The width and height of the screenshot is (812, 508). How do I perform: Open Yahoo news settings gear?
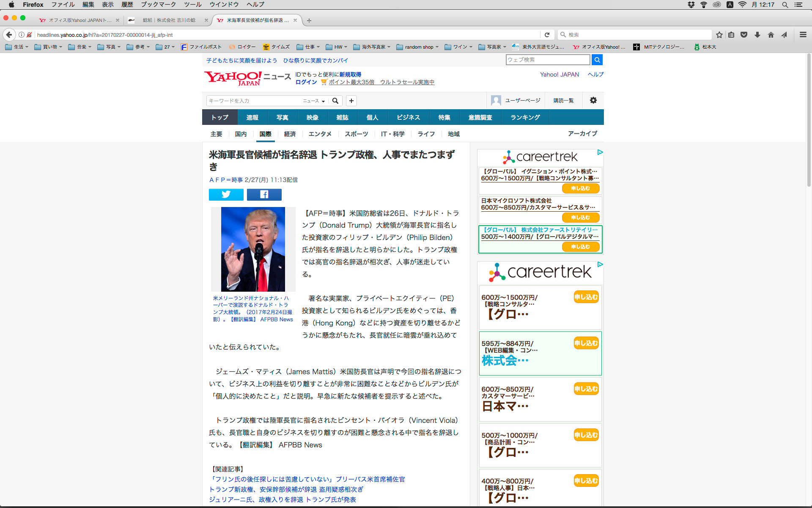pyautogui.click(x=593, y=100)
